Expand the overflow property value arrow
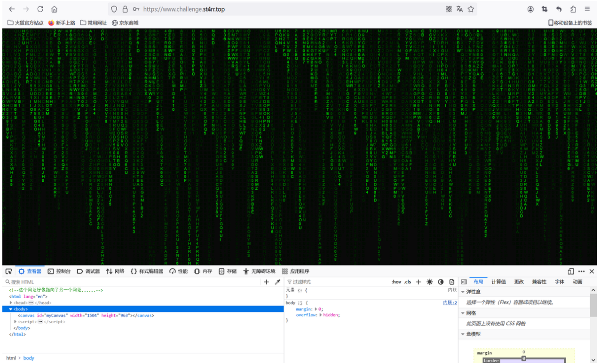The image size is (601, 364). 321,315
